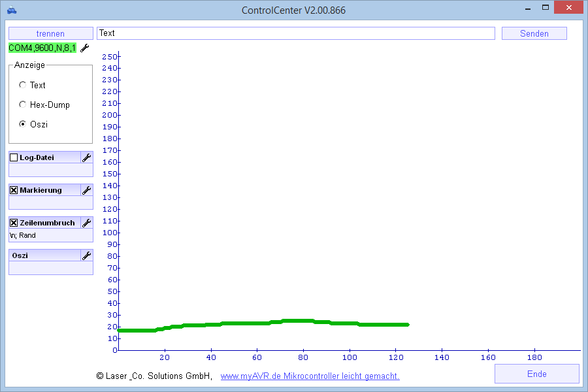Select the Oszi display radio button
The height and width of the screenshot is (392, 588).
coord(23,124)
